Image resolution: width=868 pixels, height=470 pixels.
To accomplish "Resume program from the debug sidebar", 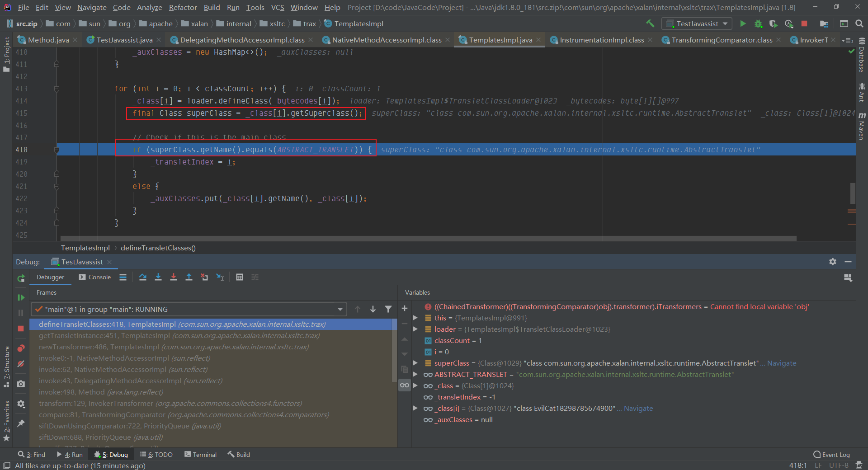I will click(x=21, y=297).
